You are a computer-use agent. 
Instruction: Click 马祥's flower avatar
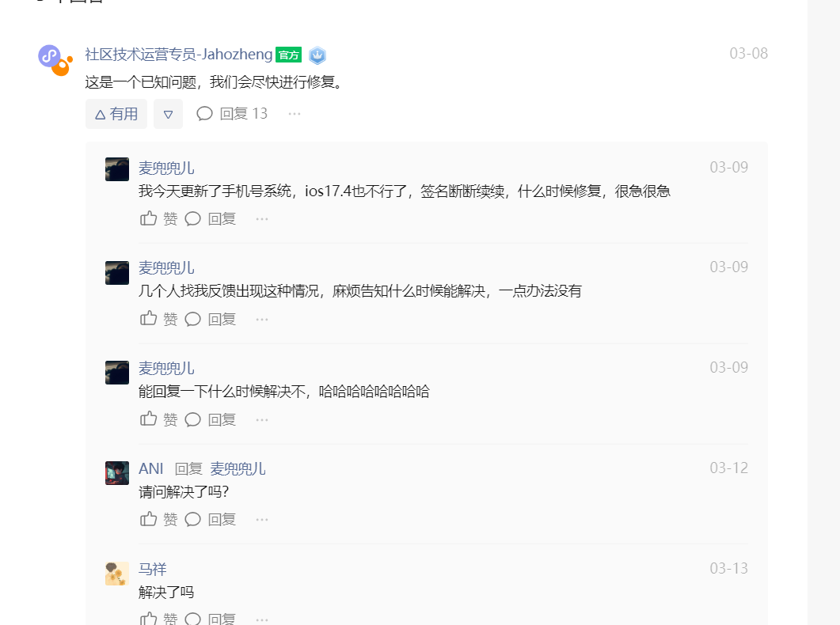[117, 574]
